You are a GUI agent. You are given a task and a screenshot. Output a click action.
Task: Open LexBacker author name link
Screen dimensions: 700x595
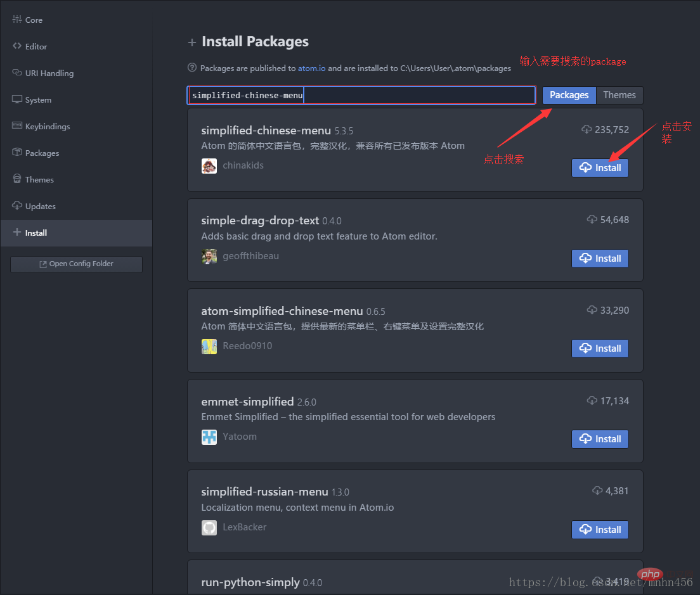pos(244,527)
